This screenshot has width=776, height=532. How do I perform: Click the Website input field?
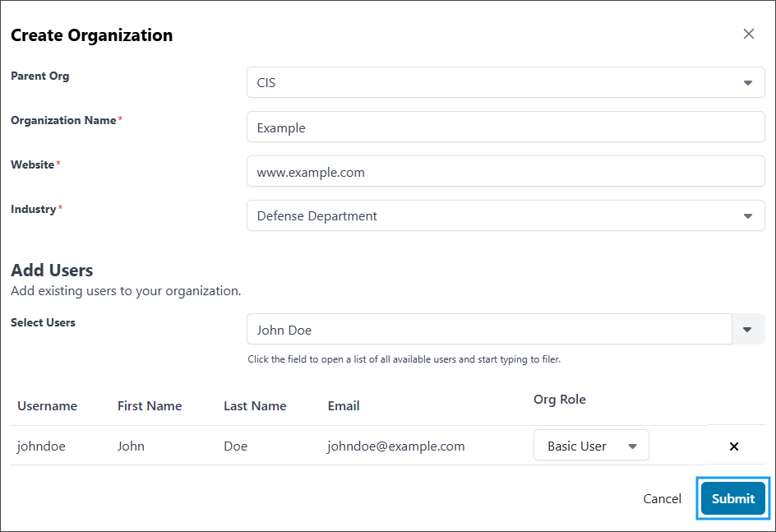click(x=506, y=171)
